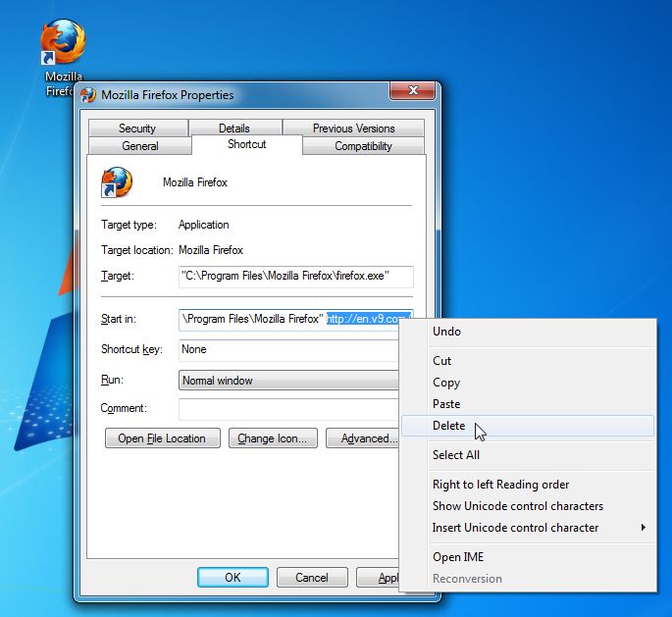Click the Target location value Mozilla Firefox
The width and height of the screenshot is (672, 617).
click(210, 250)
